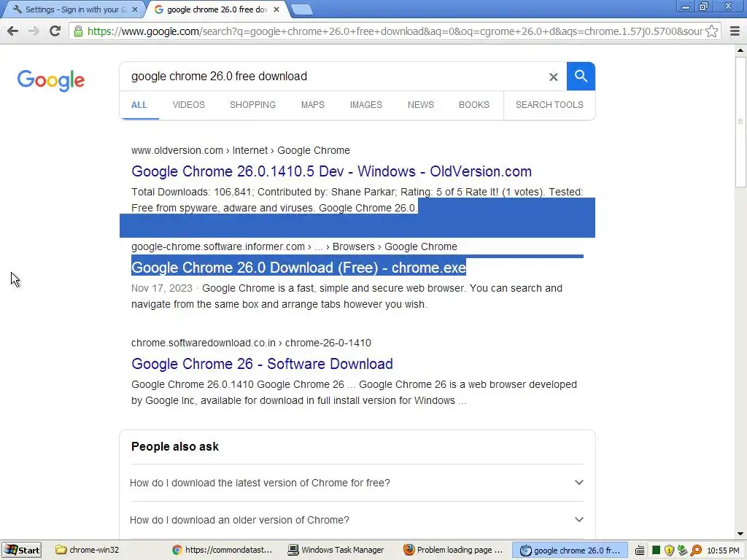This screenshot has height=560, width=747.
Task: Bookmark this page with the star icon
Action: 712,31
